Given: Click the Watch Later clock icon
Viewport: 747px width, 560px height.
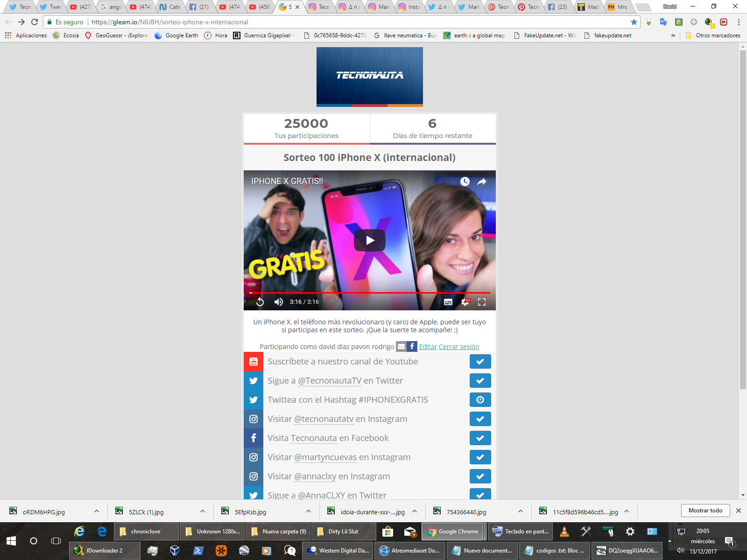Looking at the screenshot, I should point(465,182).
